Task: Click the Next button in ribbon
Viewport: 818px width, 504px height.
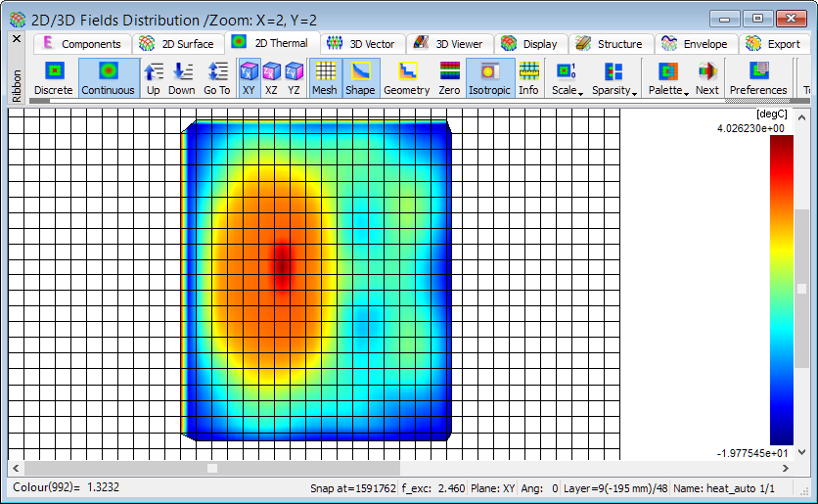Action: 706,77
